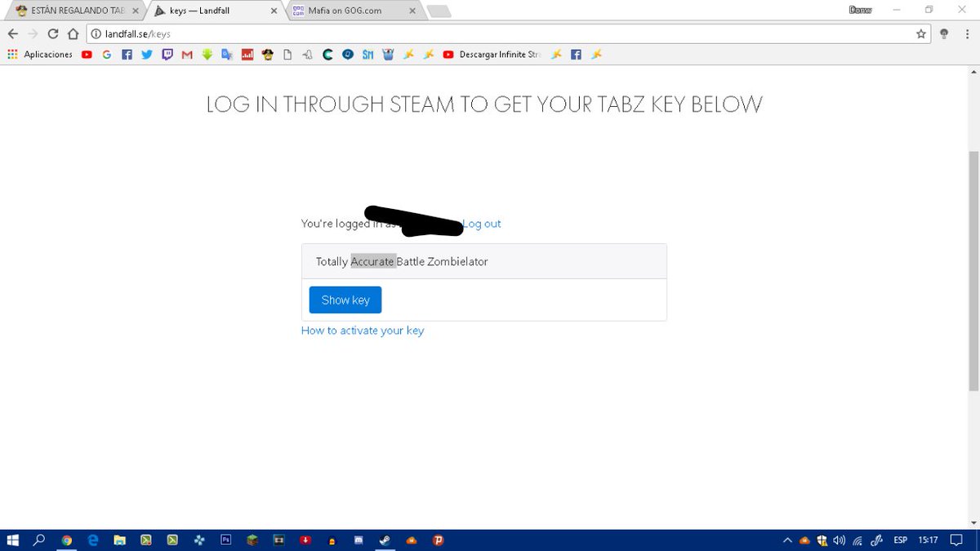Click the Show key button
The height and width of the screenshot is (551, 980).
coord(345,300)
